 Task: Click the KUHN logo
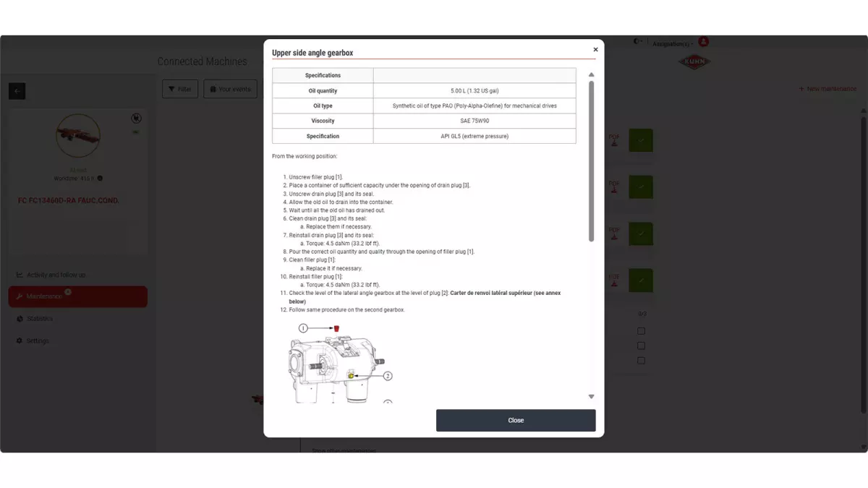694,62
